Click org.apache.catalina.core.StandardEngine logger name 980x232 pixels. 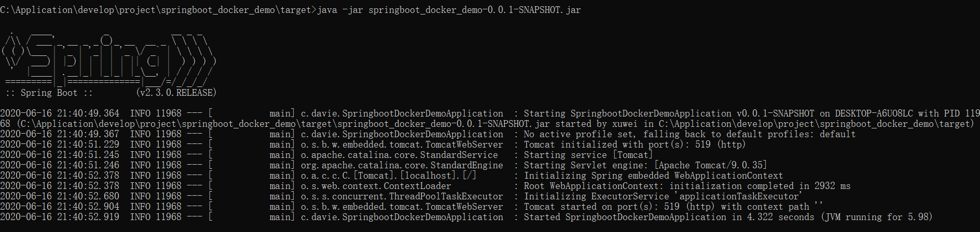[x=402, y=165]
